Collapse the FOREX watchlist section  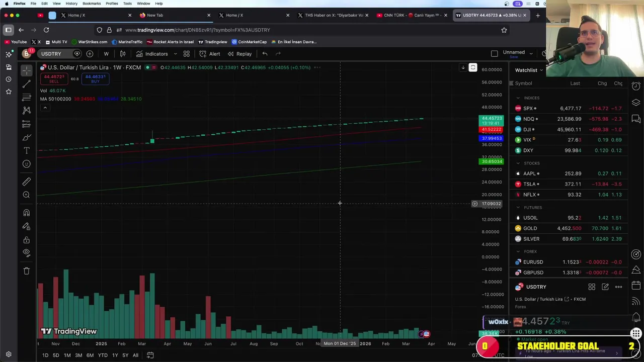(x=518, y=251)
